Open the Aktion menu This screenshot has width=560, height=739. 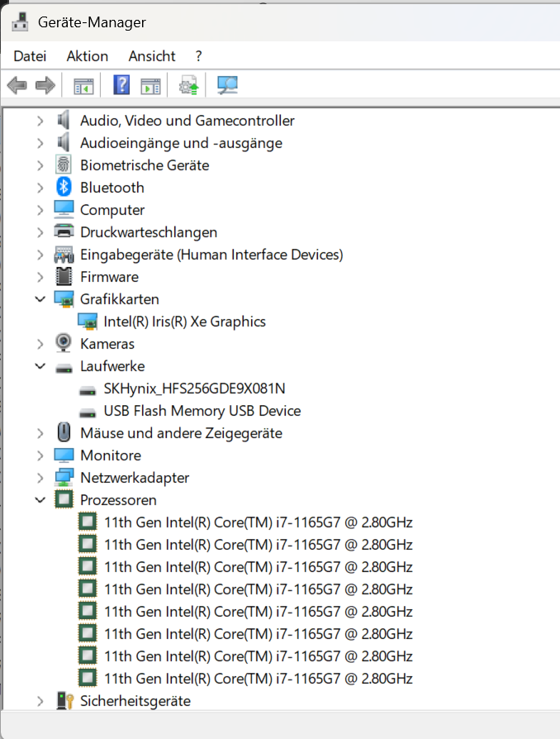[88, 56]
